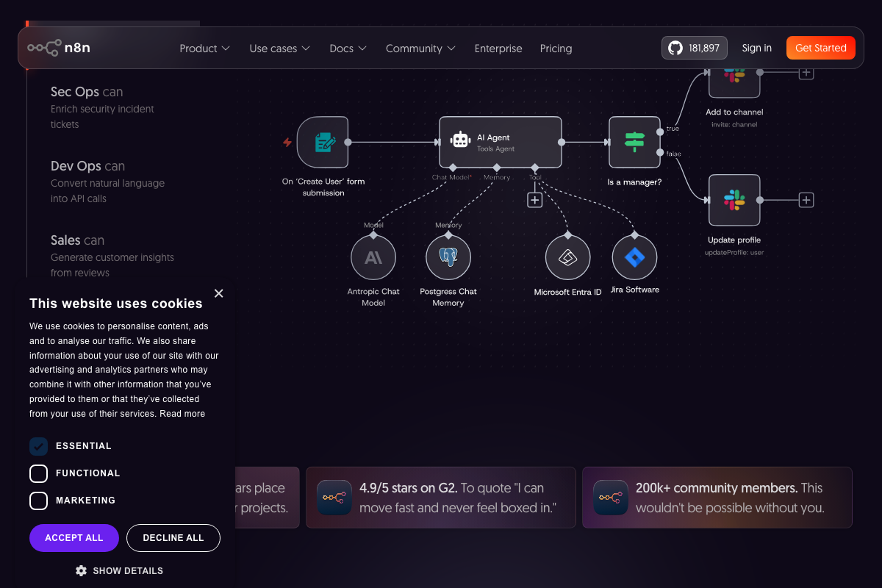The width and height of the screenshot is (882, 588).
Task: Click the Sign in link
Action: click(x=757, y=48)
